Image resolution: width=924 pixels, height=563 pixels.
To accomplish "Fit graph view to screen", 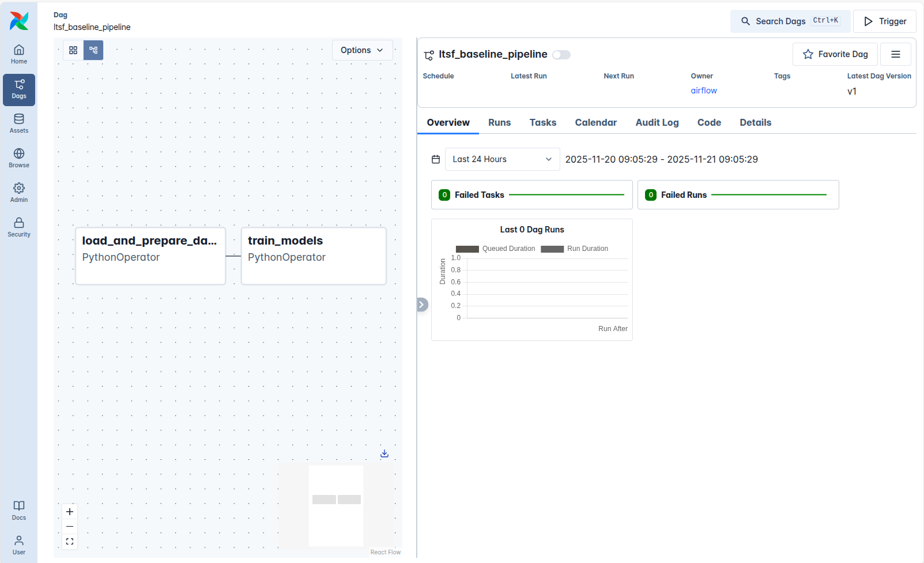I will tap(70, 542).
